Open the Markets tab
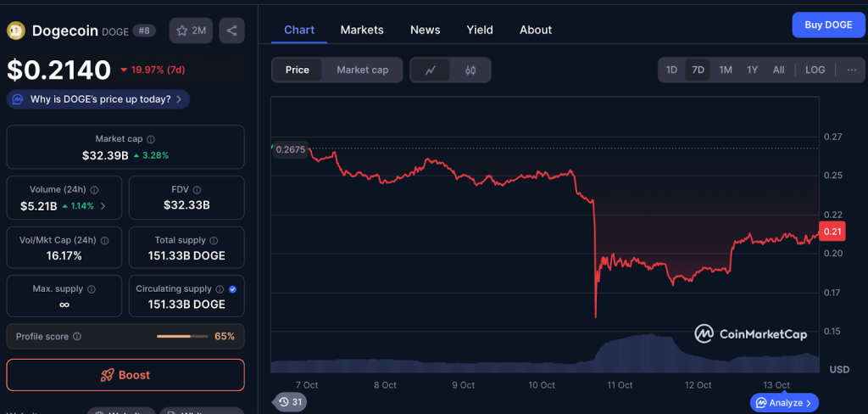Screen dimensions: 868x414 click(362, 30)
